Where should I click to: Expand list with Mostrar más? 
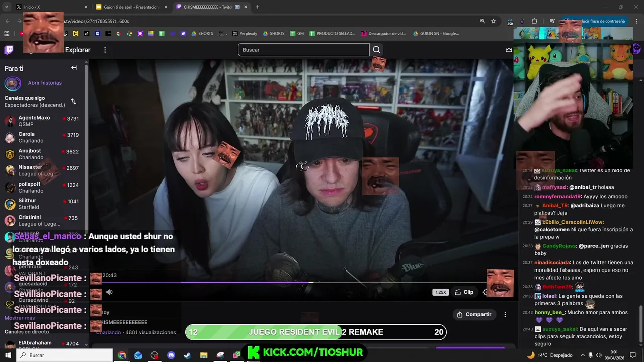pos(20,318)
